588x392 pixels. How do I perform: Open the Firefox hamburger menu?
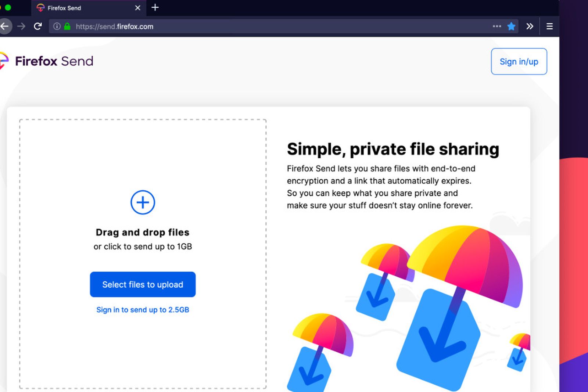(550, 26)
